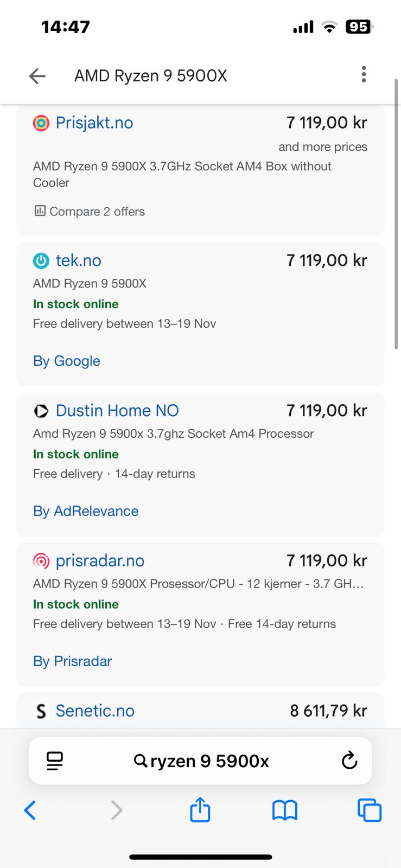The height and width of the screenshot is (868, 401).
Task: Tap the Prisjakt.no store logo
Action: point(41,123)
